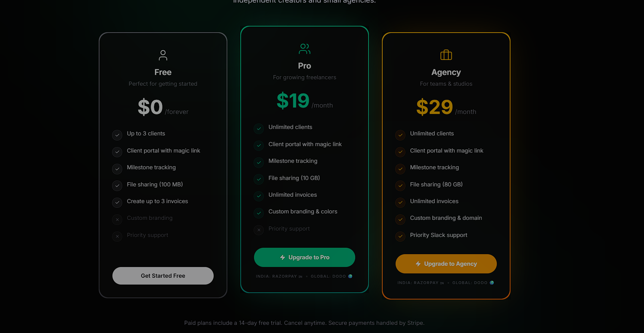Click the green check beside Unlimited invoices in Pro
The height and width of the screenshot is (333, 644).
[x=259, y=196]
